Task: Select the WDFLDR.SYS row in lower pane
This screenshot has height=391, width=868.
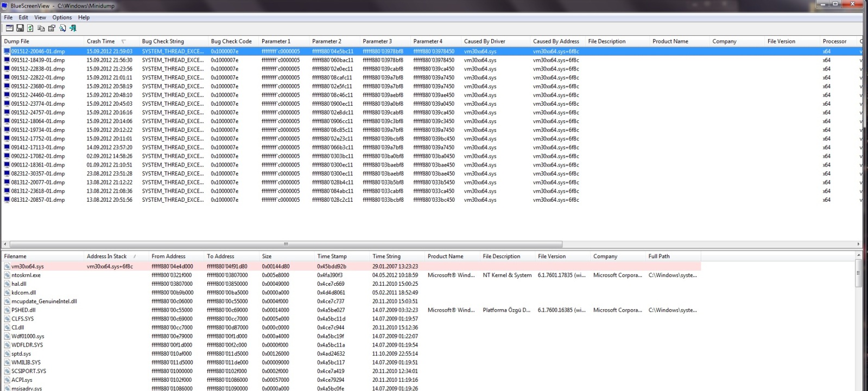Action: [x=351, y=345]
